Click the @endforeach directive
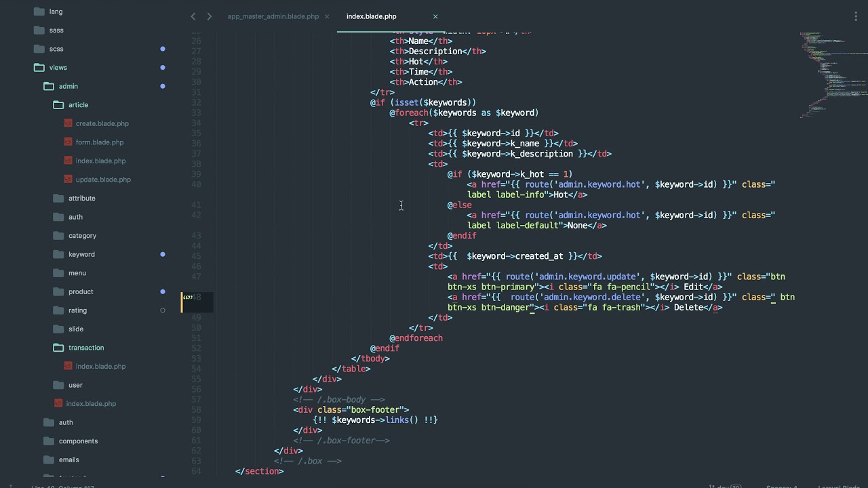Viewport: 868px width, 488px height. click(x=416, y=338)
